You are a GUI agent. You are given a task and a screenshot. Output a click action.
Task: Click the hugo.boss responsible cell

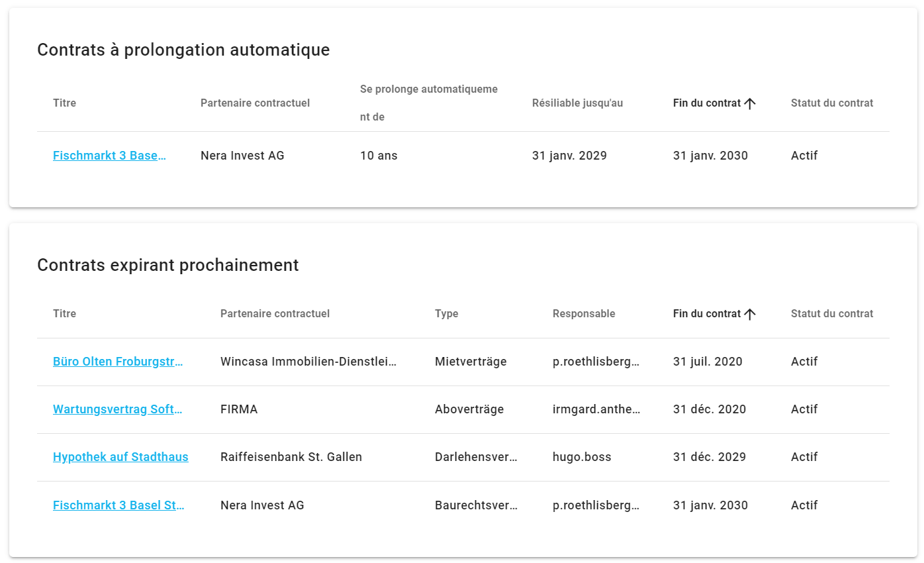[582, 457]
